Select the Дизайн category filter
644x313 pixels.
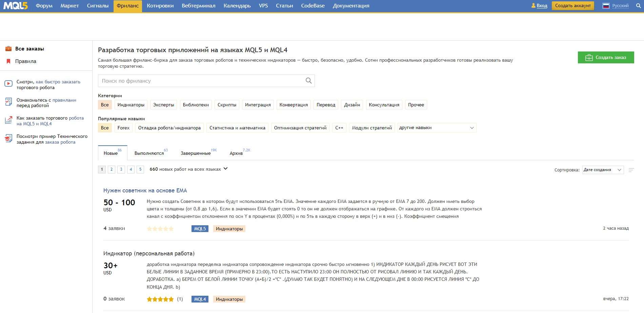pos(352,105)
